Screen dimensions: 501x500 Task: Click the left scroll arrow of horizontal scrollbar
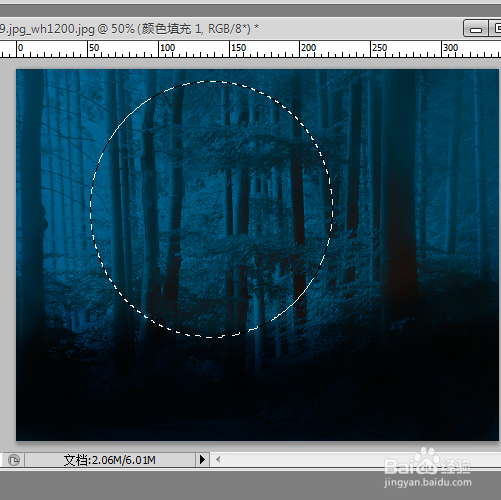click(x=218, y=460)
